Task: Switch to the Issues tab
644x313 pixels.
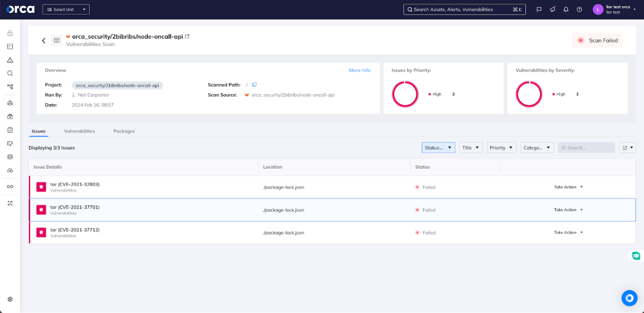Action: [39, 131]
